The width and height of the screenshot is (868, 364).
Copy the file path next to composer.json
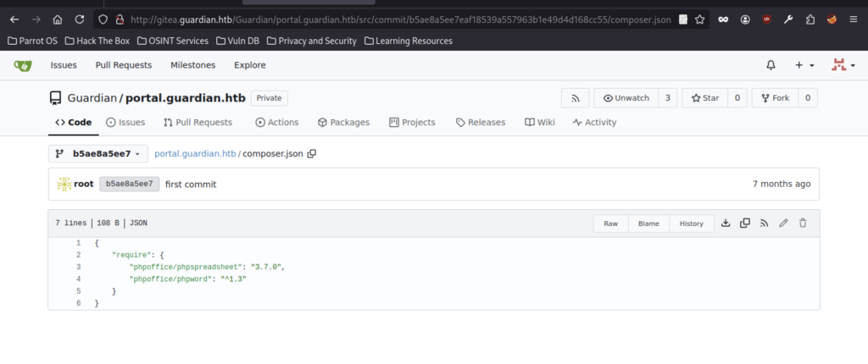311,154
